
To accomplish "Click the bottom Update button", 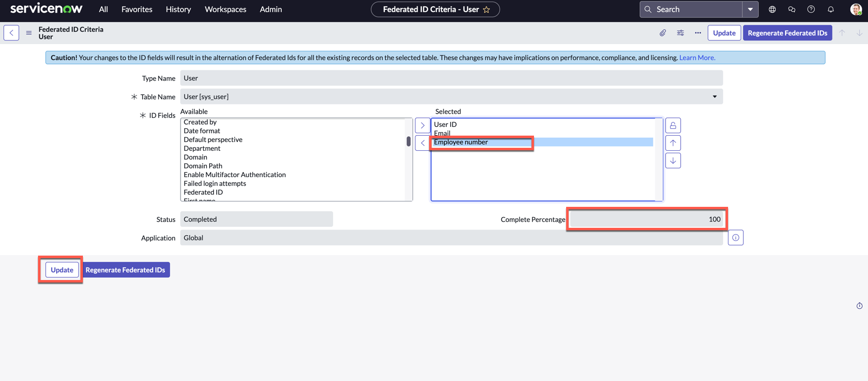I will (x=62, y=270).
